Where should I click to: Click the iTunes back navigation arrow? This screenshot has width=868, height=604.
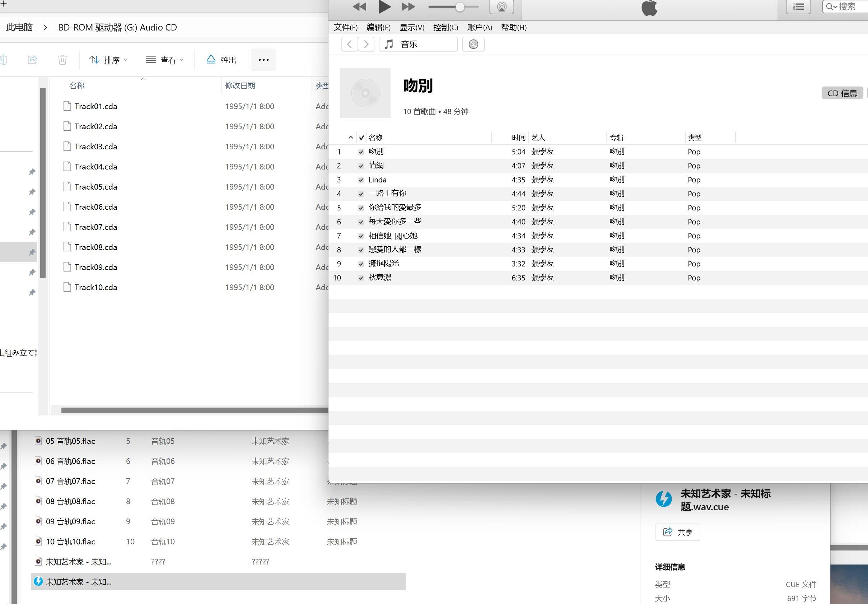point(350,44)
